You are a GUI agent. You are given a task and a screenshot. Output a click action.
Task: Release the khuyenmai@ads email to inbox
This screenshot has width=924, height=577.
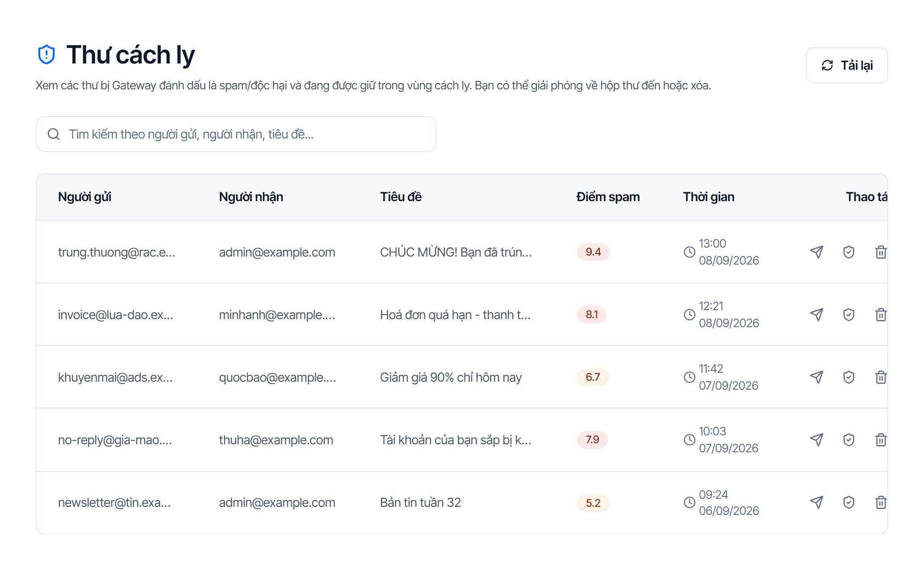click(x=817, y=377)
